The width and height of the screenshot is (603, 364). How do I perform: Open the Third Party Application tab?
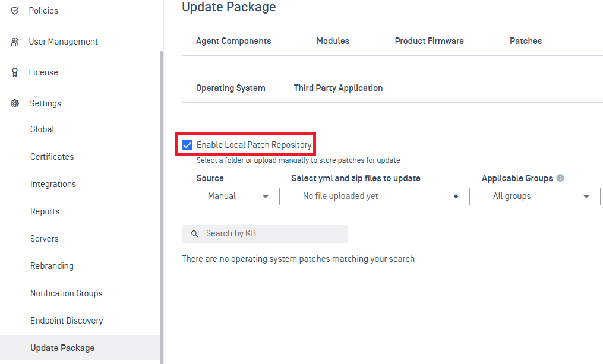pos(338,87)
